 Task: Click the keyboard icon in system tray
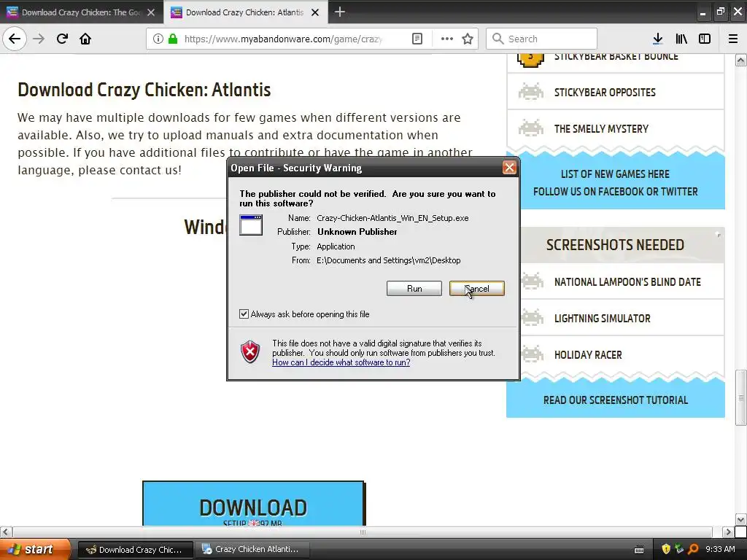pos(639,550)
